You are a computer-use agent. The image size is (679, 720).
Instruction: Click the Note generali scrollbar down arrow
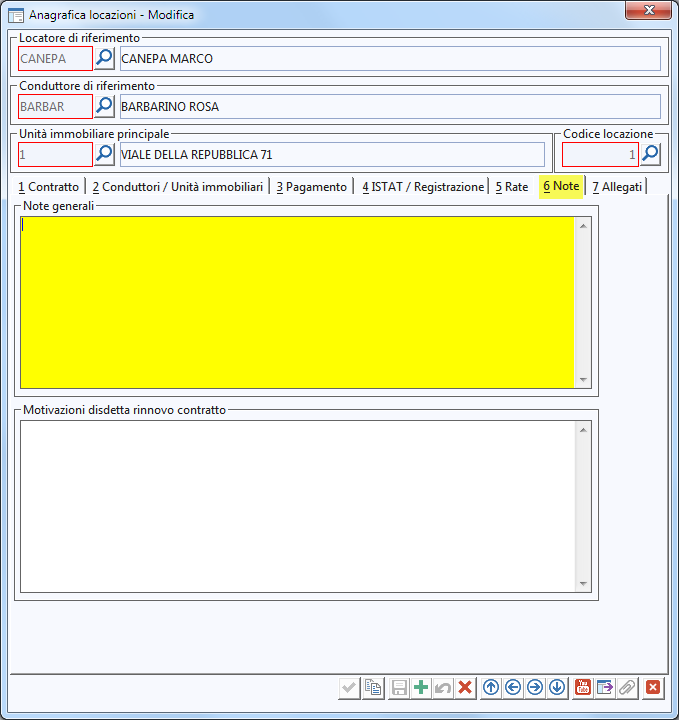584,380
